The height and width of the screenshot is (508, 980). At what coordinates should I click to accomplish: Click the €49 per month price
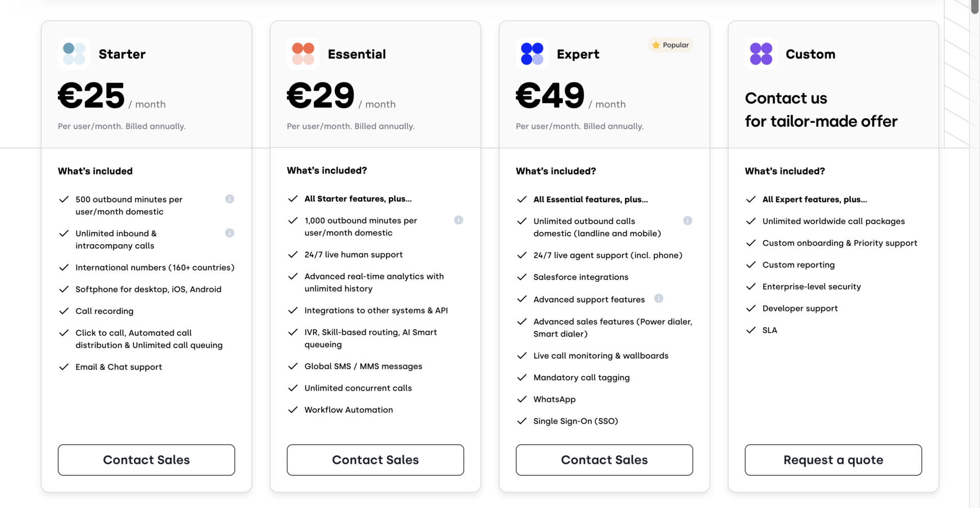[550, 94]
